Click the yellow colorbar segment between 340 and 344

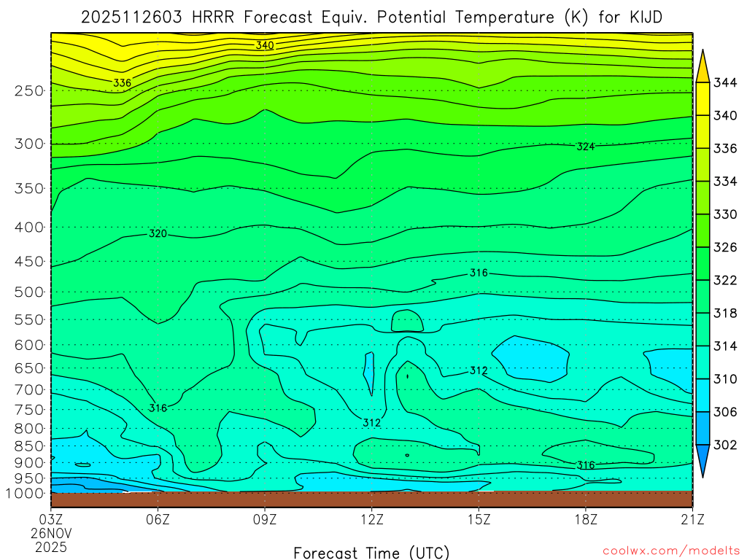[x=703, y=99]
